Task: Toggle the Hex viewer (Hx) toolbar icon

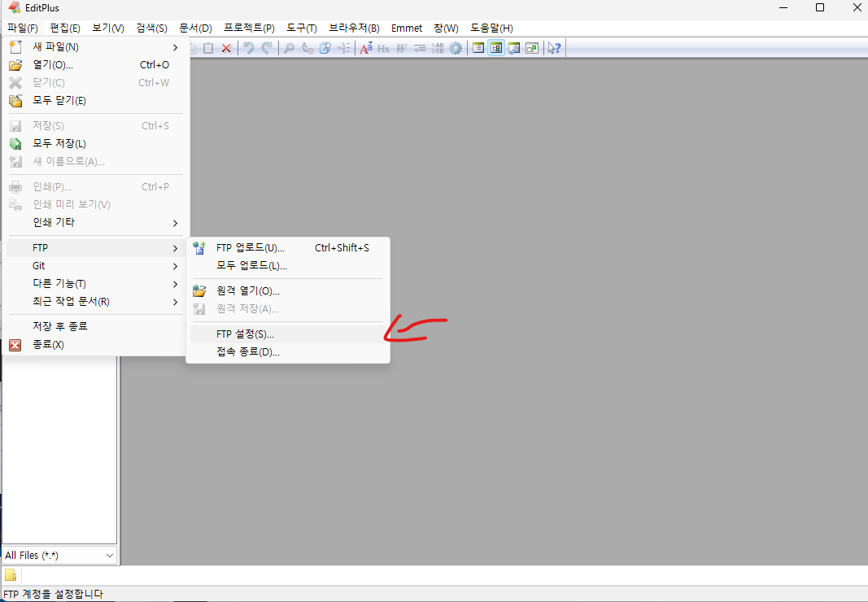Action: (x=384, y=48)
